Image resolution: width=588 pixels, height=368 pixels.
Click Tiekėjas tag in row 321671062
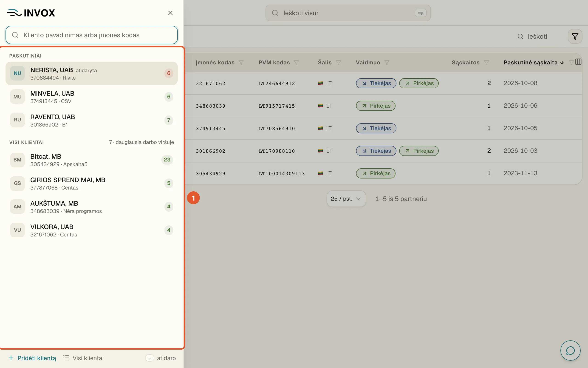pos(376,83)
